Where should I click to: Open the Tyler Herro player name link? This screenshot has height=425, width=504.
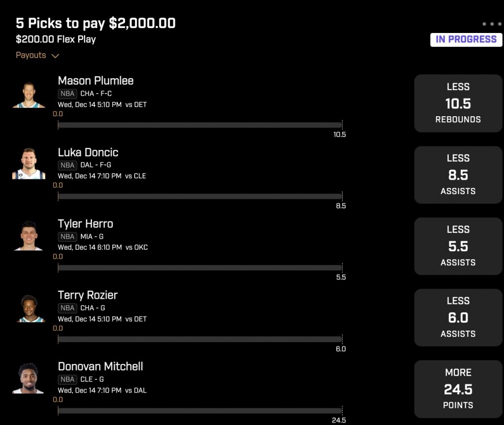tap(86, 224)
